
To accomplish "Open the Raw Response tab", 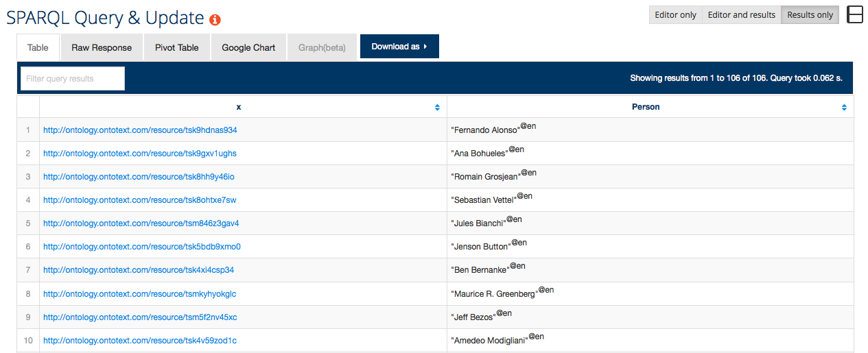I will tap(102, 47).
